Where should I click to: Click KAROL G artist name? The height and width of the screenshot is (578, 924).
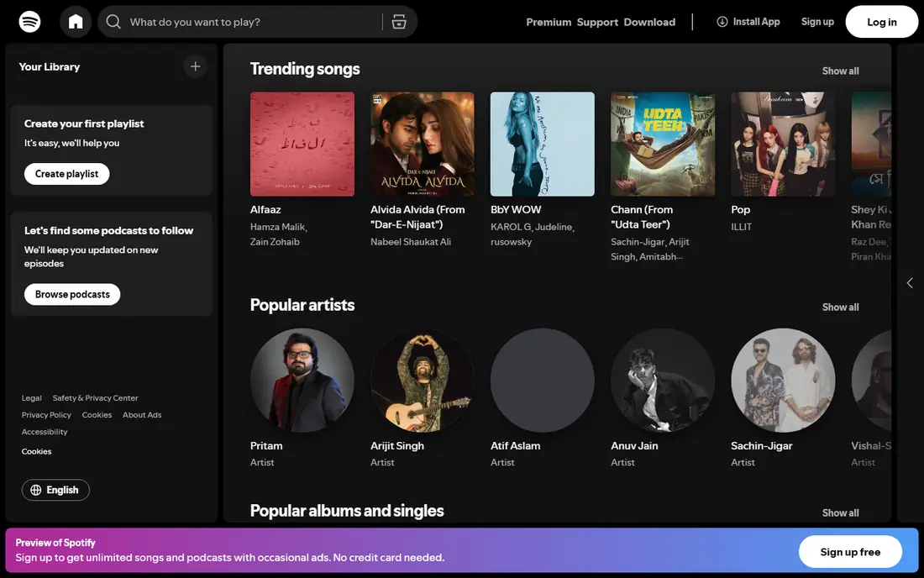point(511,227)
